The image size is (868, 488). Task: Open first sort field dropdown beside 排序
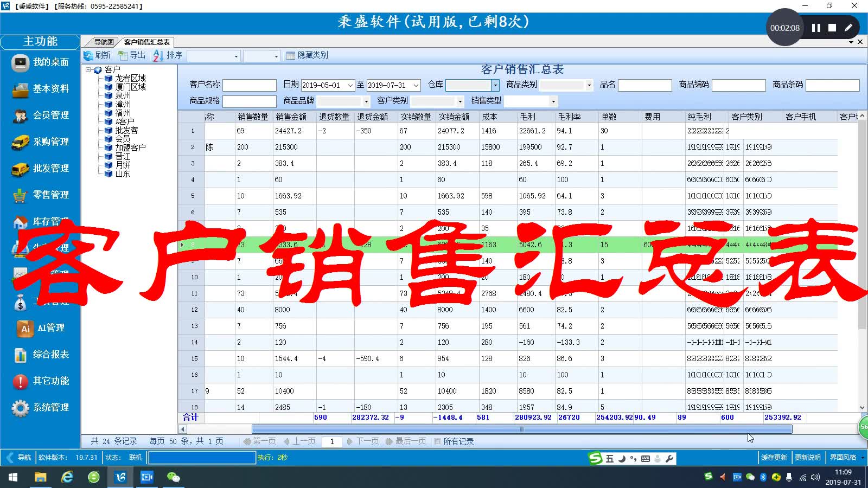236,56
